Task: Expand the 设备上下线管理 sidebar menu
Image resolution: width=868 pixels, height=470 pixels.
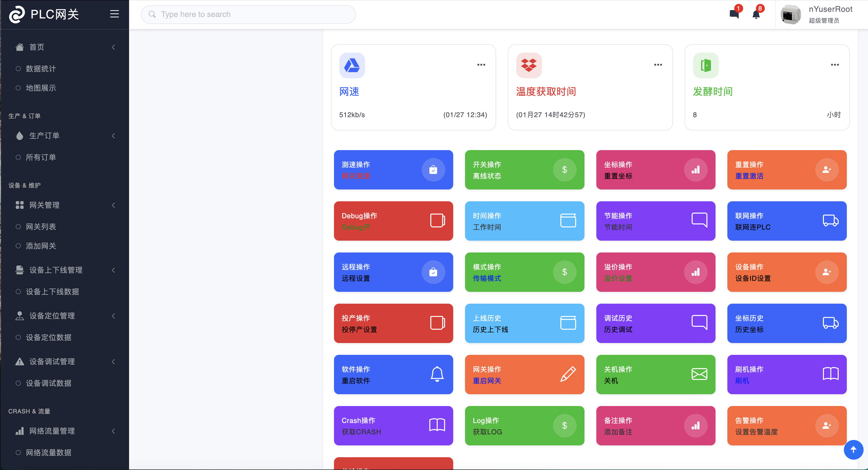Action: [64, 270]
